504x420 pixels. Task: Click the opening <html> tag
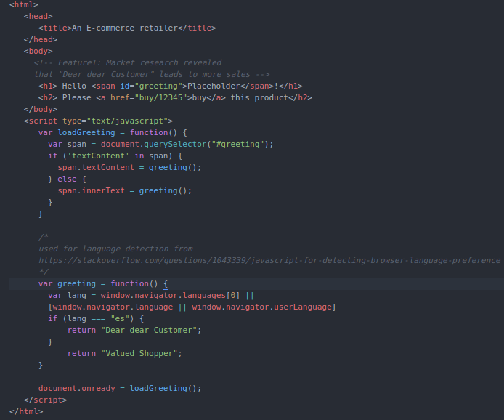(24, 5)
